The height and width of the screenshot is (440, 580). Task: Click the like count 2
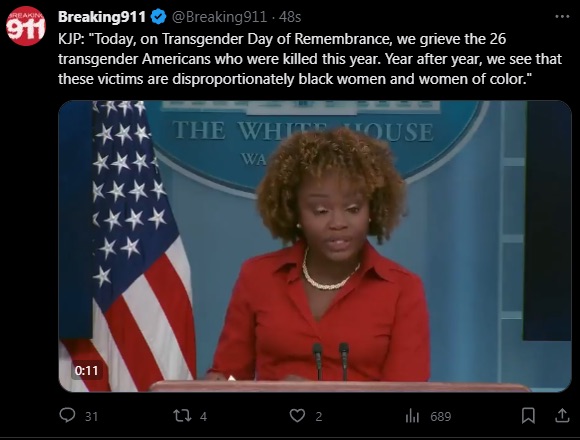tap(319, 417)
